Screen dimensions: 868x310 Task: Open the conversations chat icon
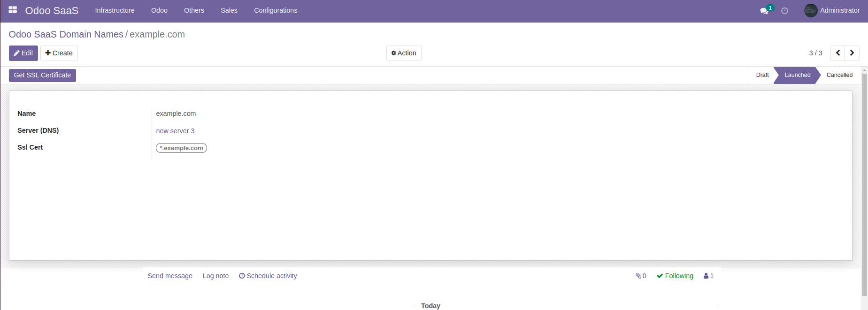pyautogui.click(x=764, y=10)
